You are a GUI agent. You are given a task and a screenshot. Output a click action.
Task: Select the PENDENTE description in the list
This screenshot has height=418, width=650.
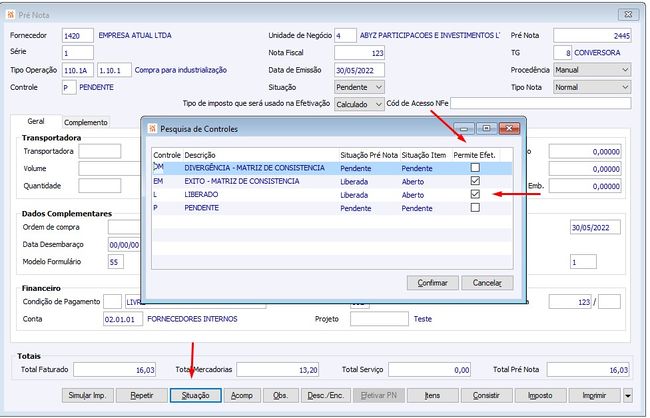pos(201,208)
